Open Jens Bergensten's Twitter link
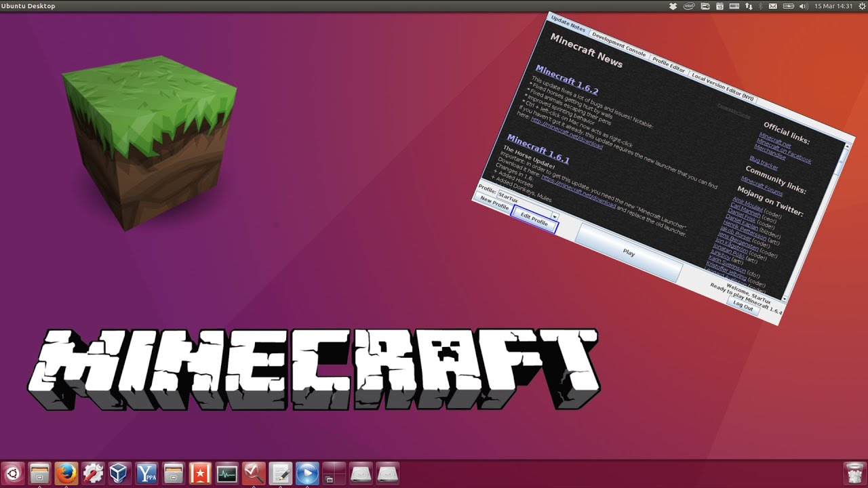 738,243
